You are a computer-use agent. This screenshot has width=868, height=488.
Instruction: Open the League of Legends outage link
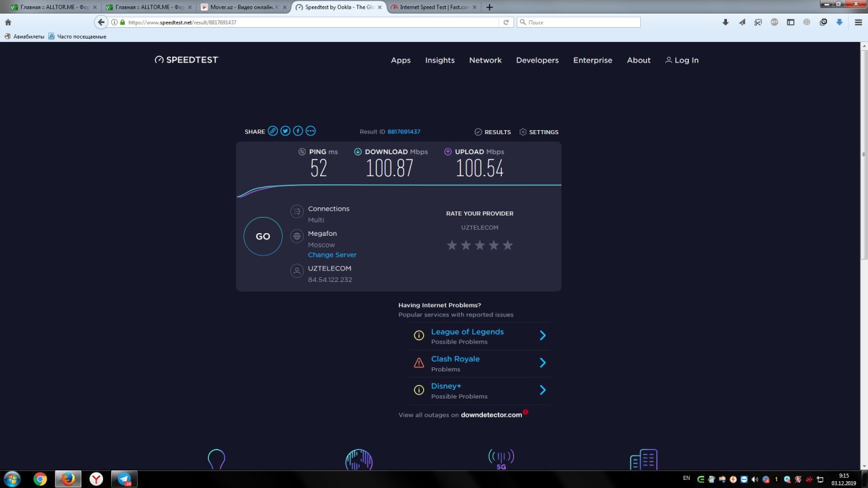point(467,332)
